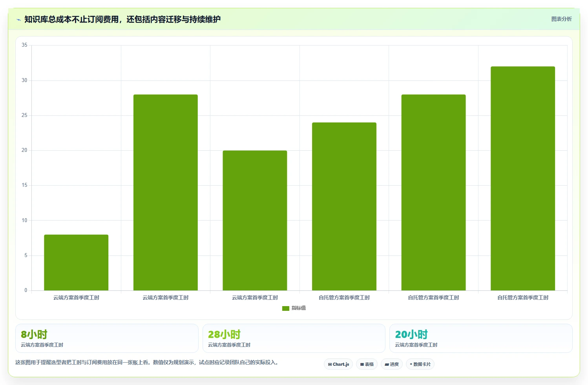This screenshot has width=588, height=385.
Task: Click the x-axis label under the 8 bar
Action: pyautogui.click(x=76, y=297)
